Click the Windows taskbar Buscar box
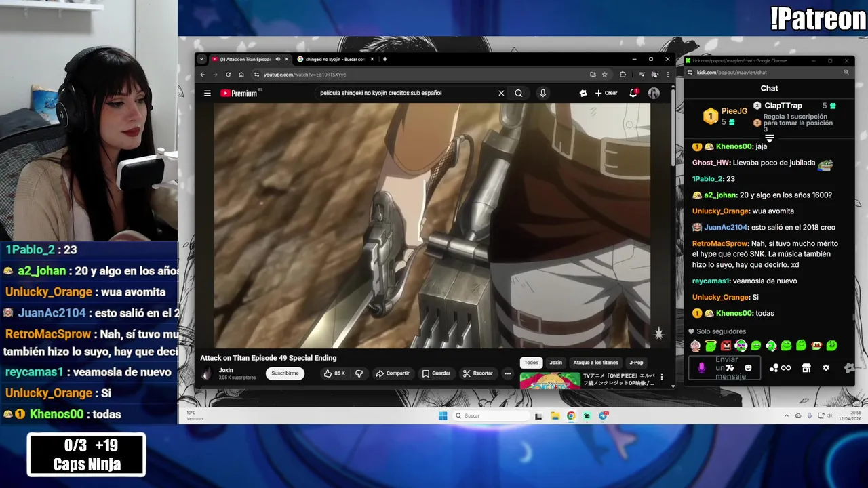 (x=491, y=415)
